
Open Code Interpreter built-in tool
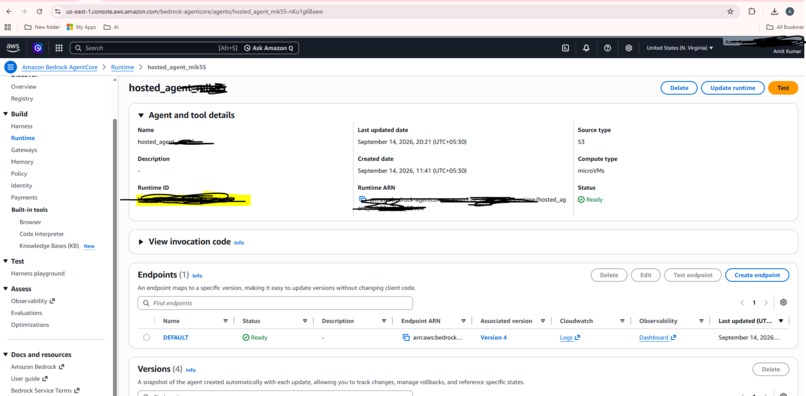pyautogui.click(x=42, y=234)
